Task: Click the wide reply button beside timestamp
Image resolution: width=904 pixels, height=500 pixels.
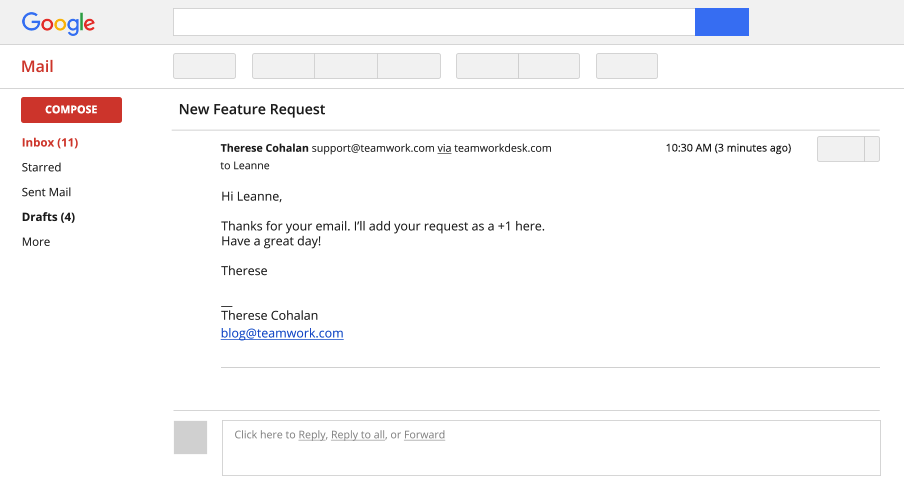Action: click(x=840, y=149)
